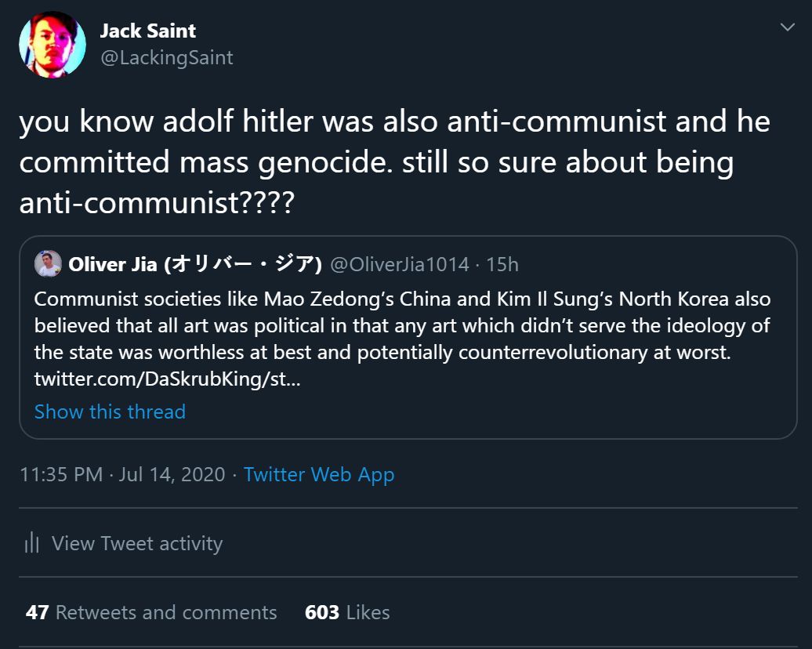Expand the tweet options chevron menu
Image resolution: width=812 pixels, height=649 pixels.
pos(787,28)
